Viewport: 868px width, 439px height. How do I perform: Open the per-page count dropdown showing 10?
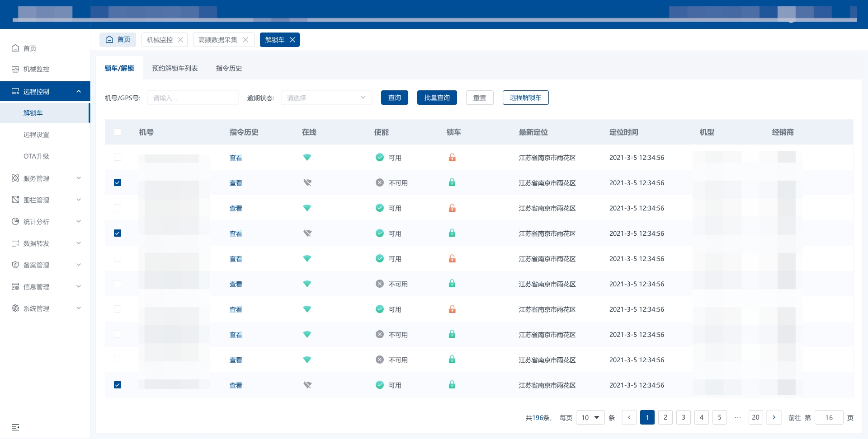click(590, 417)
